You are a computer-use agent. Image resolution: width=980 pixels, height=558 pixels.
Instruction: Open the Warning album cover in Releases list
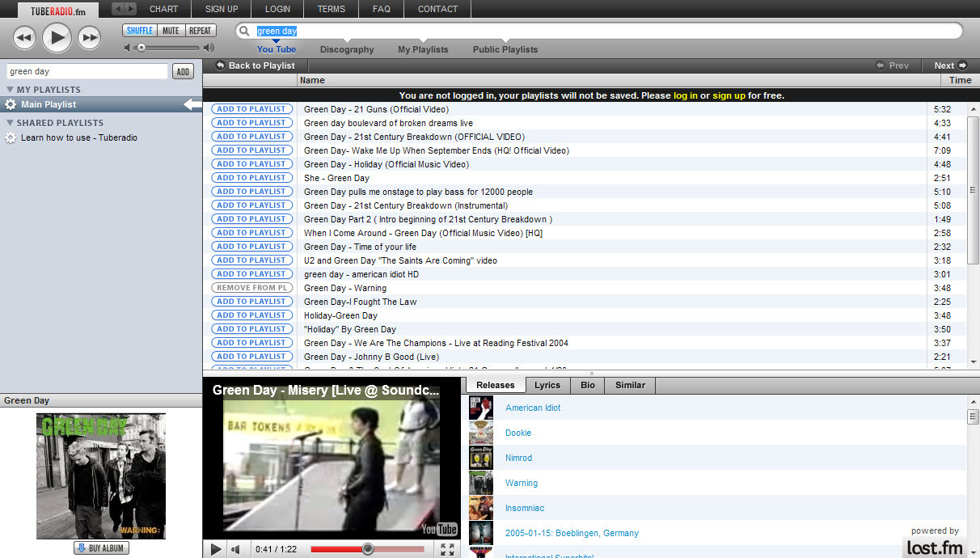pyautogui.click(x=480, y=483)
